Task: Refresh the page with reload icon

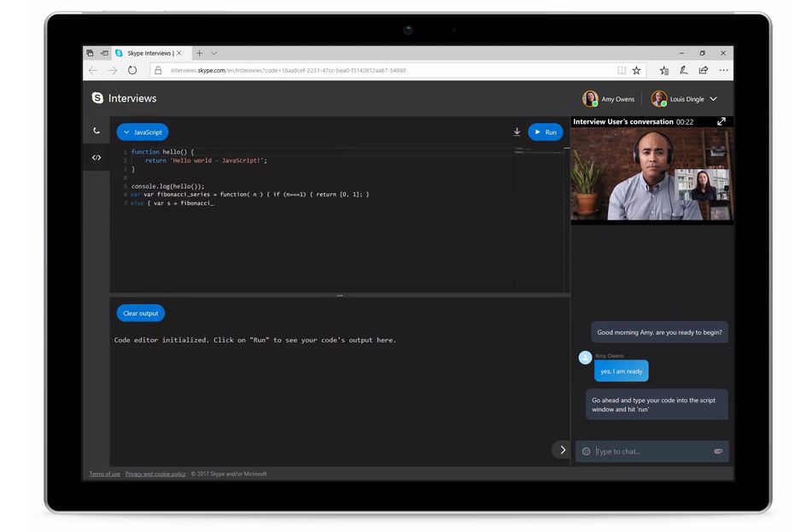Action: tap(132, 71)
